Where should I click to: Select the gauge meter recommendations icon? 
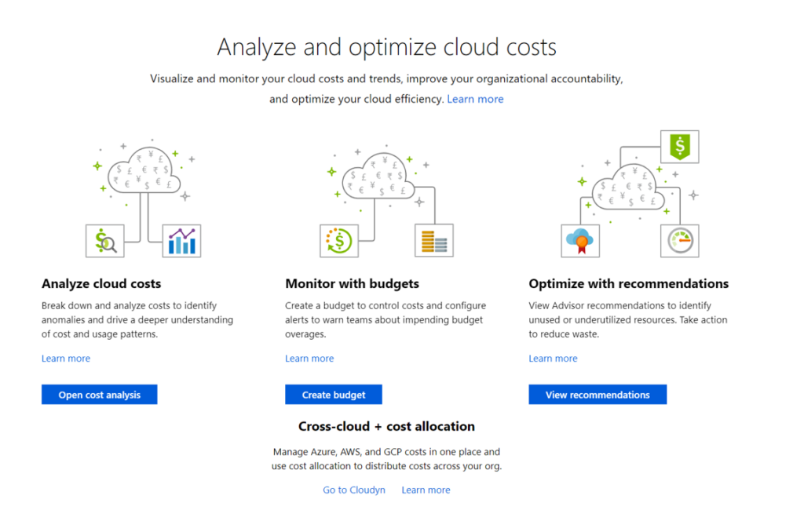678,240
